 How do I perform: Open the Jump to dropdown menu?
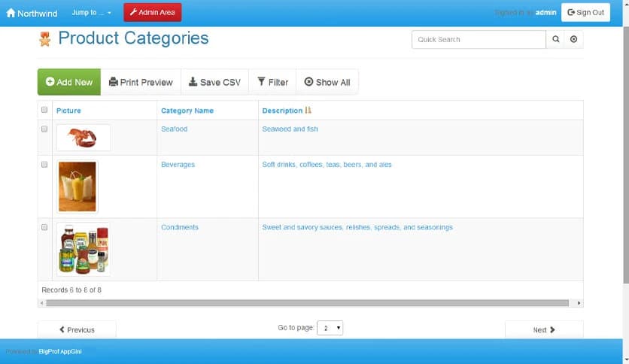click(x=92, y=13)
